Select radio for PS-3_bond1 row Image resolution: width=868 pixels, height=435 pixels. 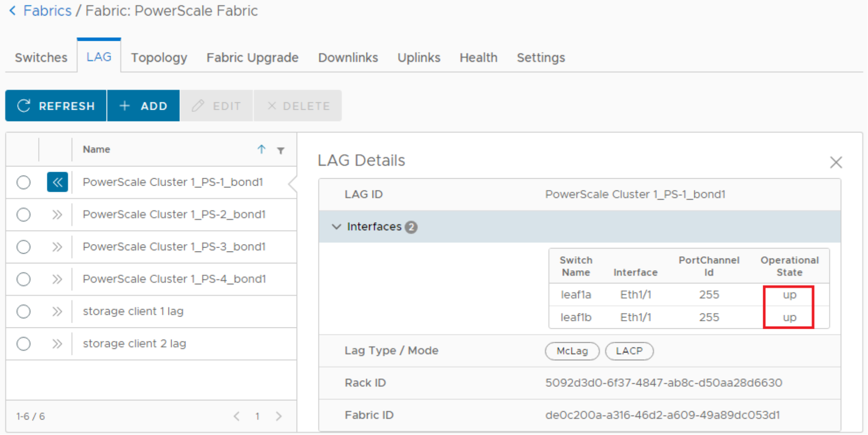tap(23, 247)
